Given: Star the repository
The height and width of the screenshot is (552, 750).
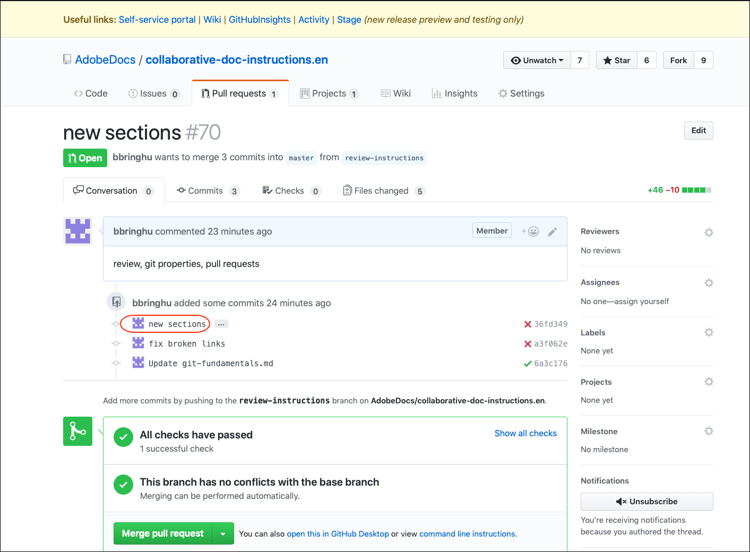Looking at the screenshot, I should (x=615, y=60).
